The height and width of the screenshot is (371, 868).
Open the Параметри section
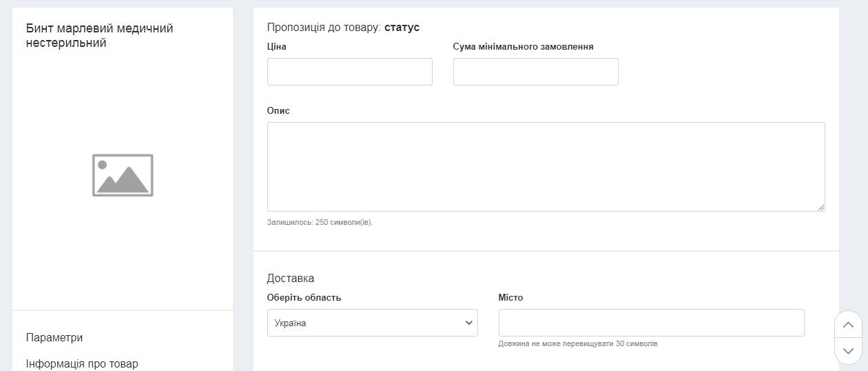pos(54,338)
